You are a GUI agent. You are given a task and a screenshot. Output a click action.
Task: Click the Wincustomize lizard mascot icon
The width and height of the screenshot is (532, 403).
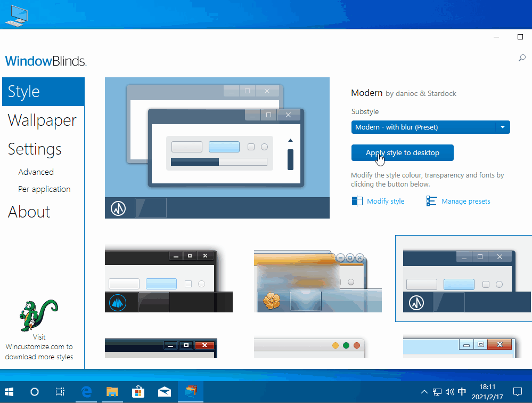(39, 315)
